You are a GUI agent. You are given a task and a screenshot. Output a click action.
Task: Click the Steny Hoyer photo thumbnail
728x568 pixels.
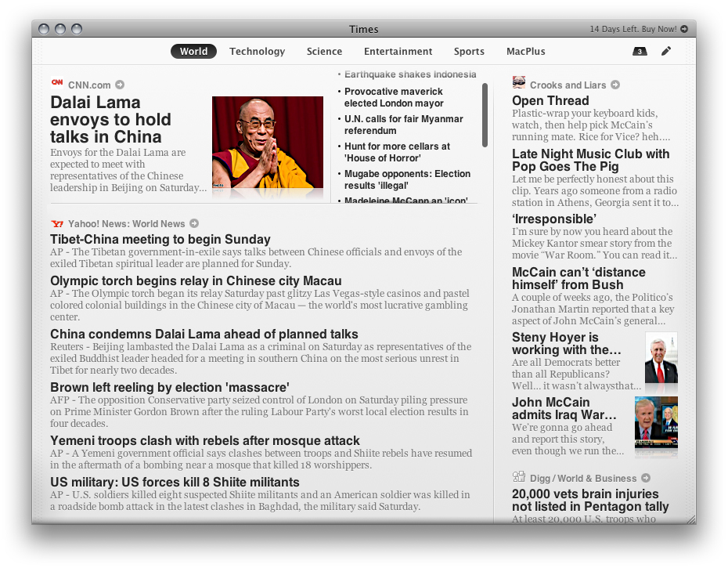pyautogui.click(x=661, y=357)
